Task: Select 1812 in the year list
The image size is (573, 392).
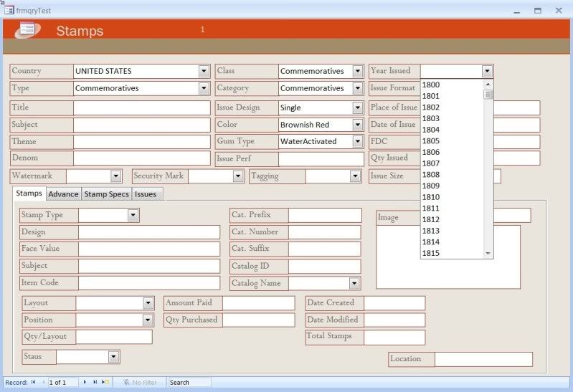Action: (x=452, y=219)
